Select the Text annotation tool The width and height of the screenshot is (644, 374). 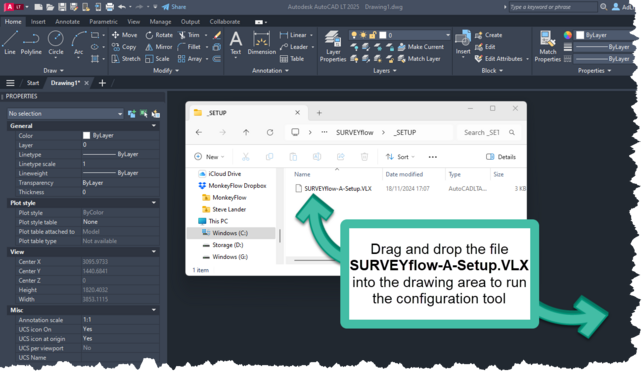(x=235, y=43)
